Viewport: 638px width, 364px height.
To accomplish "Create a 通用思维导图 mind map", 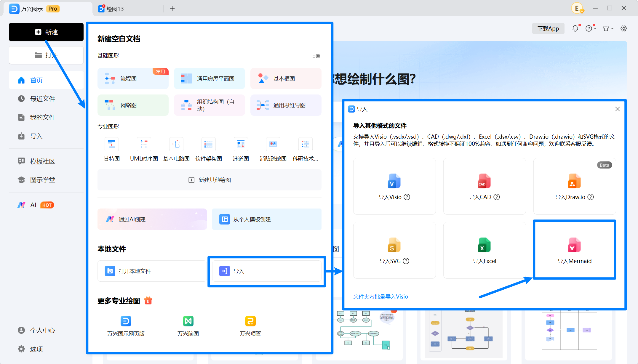I will (x=286, y=105).
